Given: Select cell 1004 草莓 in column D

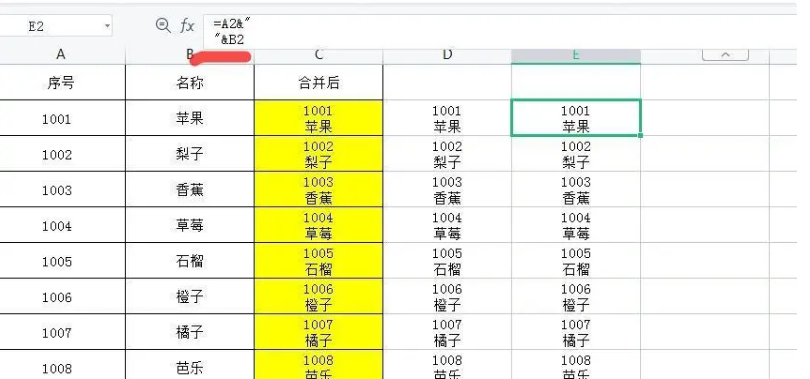Looking at the screenshot, I should tap(447, 225).
